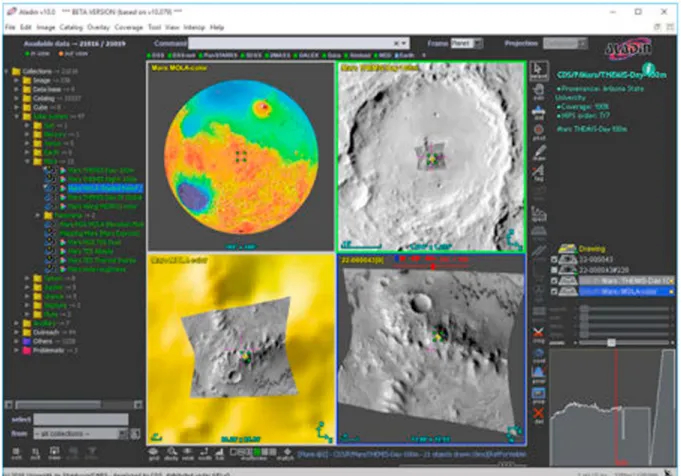
Task: Toggle checkbox of layer 22-000043#220
Action: [x=554, y=270]
